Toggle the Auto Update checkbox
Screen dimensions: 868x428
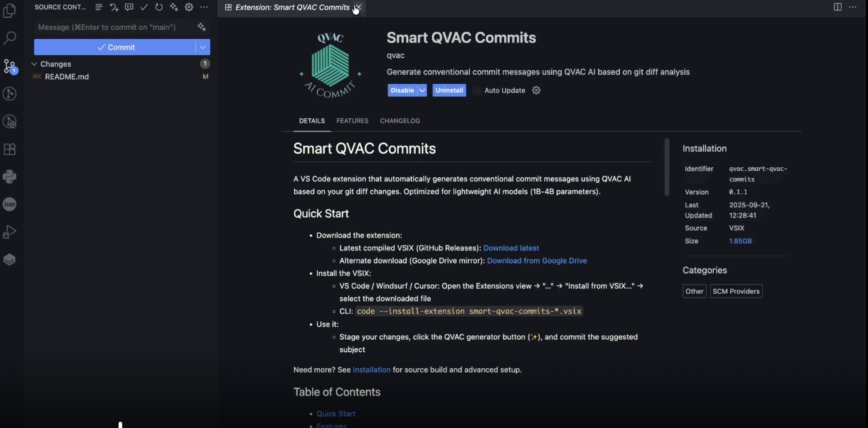(476, 90)
